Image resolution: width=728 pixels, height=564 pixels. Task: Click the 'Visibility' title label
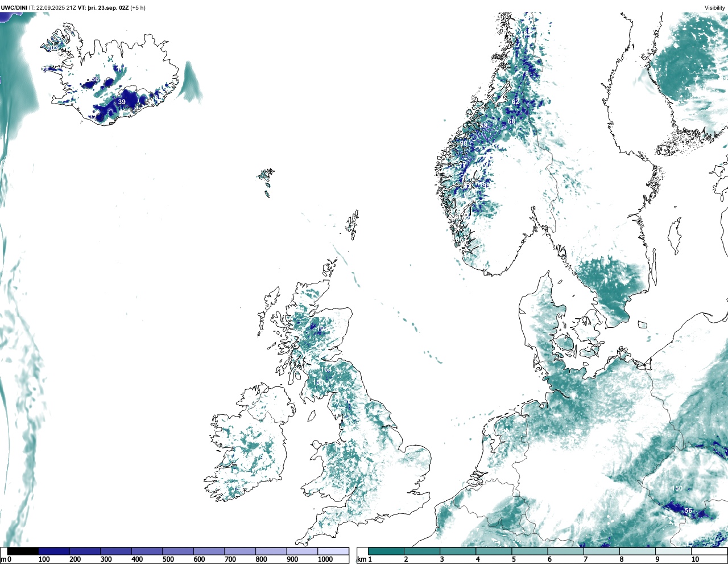click(x=714, y=8)
